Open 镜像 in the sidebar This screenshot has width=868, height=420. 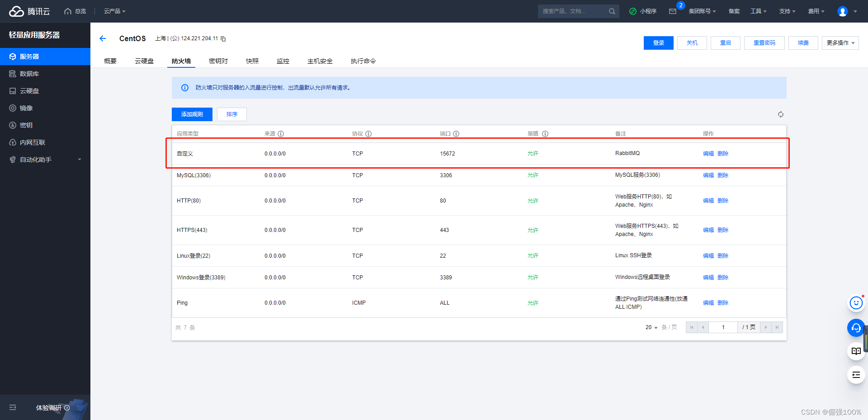45,108
